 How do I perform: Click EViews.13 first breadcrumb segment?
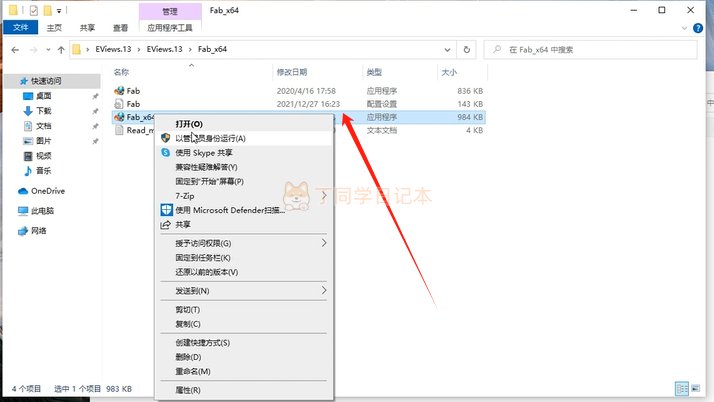(x=113, y=49)
